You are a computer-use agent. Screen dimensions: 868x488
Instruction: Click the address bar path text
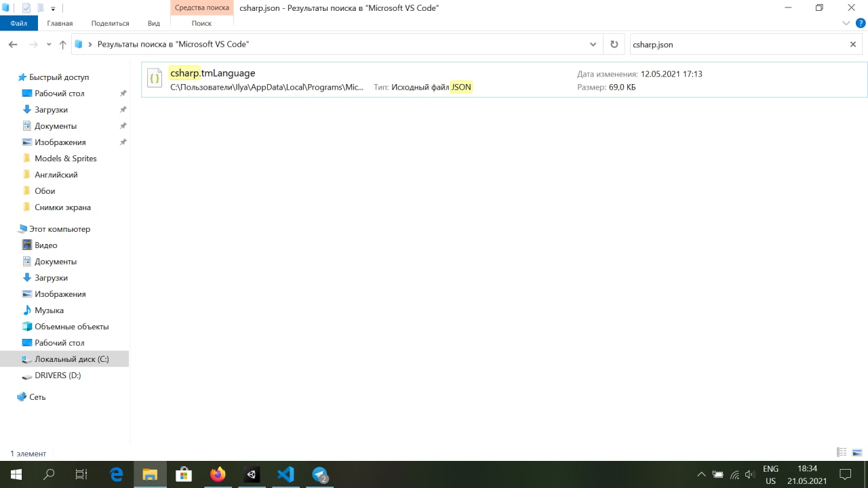(x=173, y=44)
